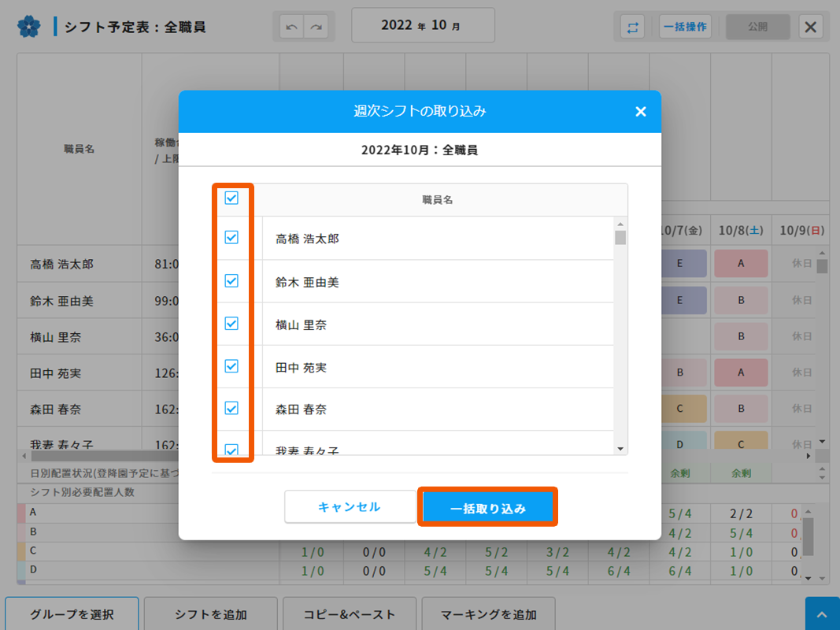Click the undo arrow icon
This screenshot has height=630, width=840.
point(292,27)
